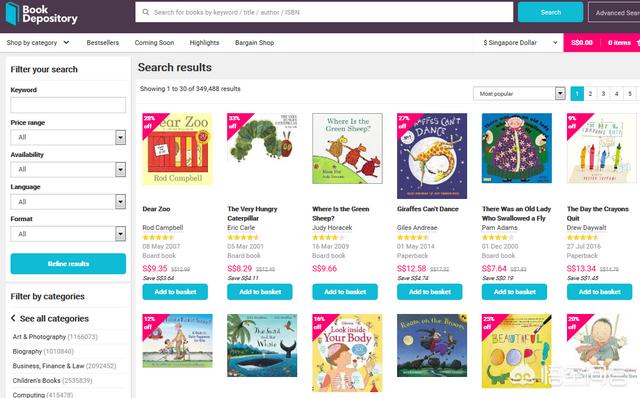The width and height of the screenshot is (640, 398).
Task: Open the Format filter dropdown
Action: pos(68,234)
